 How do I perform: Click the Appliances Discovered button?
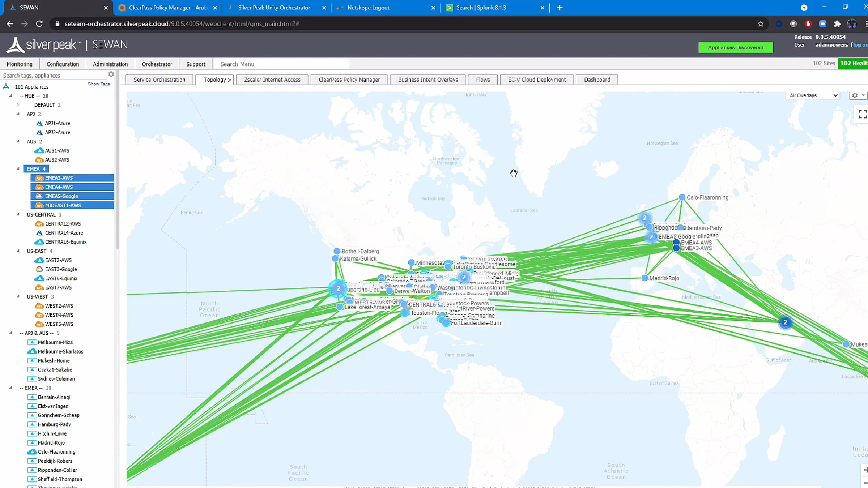click(735, 47)
